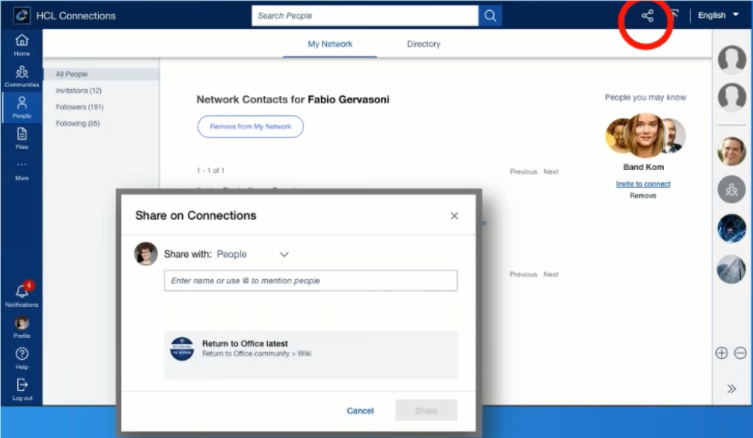Screen dimensions: 753x438
Task: Open Notifications bell icon
Action: coord(22,294)
